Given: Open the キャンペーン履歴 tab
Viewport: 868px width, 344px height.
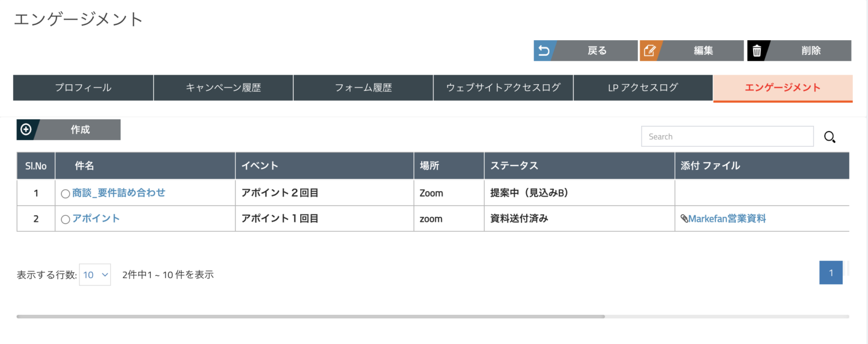Looking at the screenshot, I should [x=223, y=88].
